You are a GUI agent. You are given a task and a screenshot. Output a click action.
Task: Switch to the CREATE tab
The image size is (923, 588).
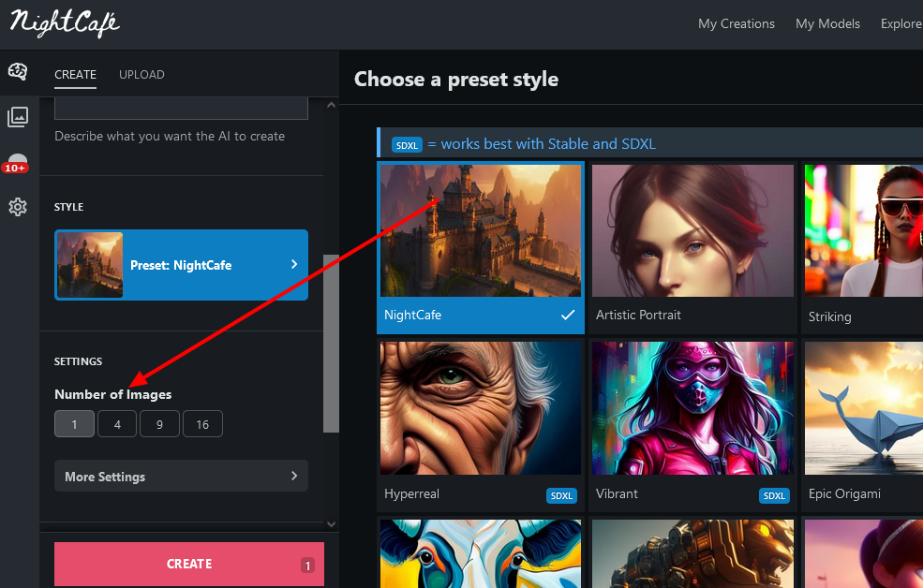75,75
